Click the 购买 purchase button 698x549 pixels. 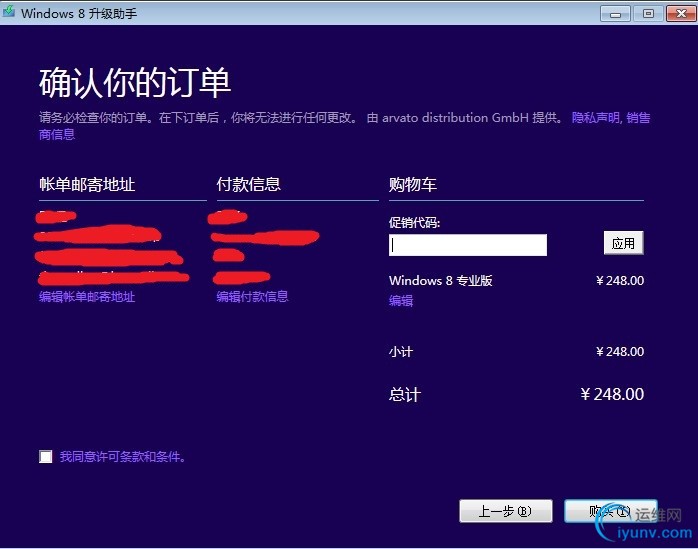click(x=610, y=511)
